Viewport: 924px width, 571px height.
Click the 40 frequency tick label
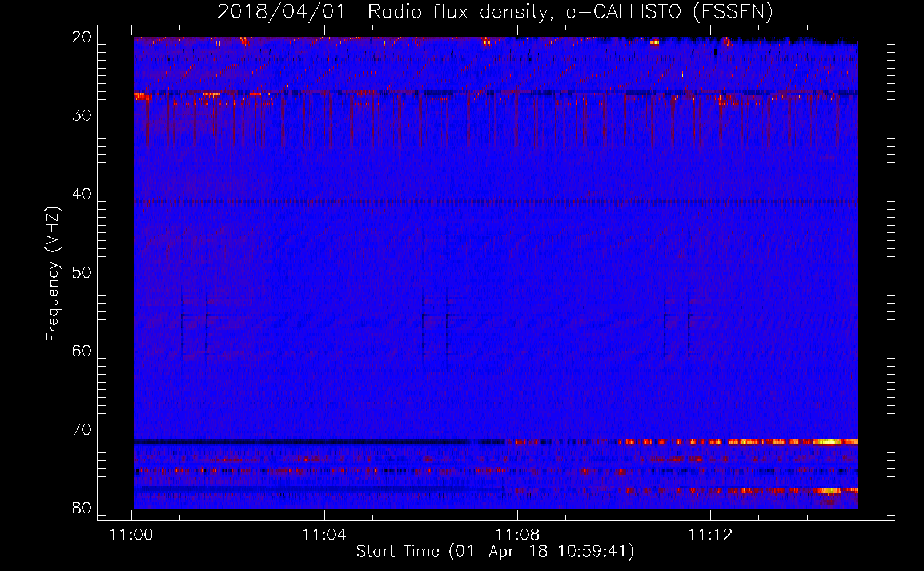[82, 194]
